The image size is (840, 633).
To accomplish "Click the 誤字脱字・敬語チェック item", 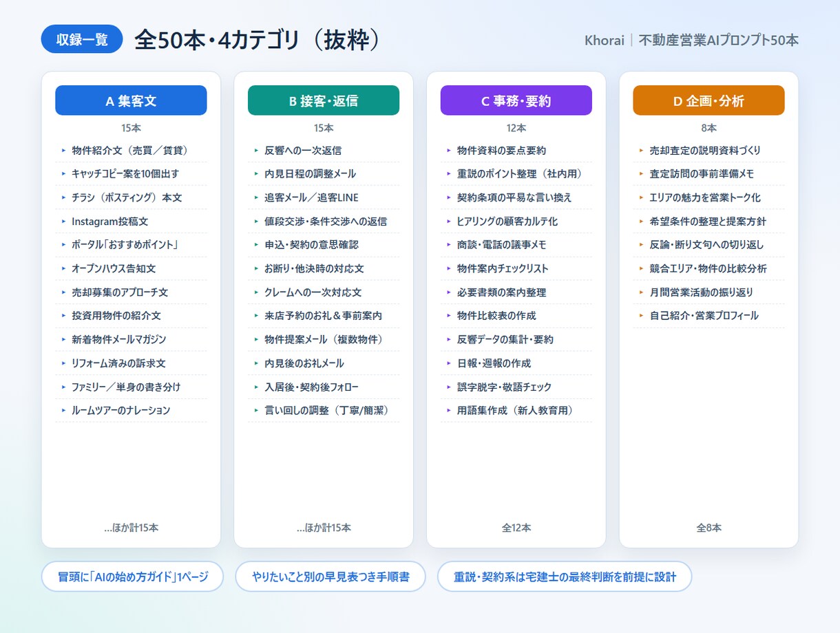I will click(x=516, y=387).
